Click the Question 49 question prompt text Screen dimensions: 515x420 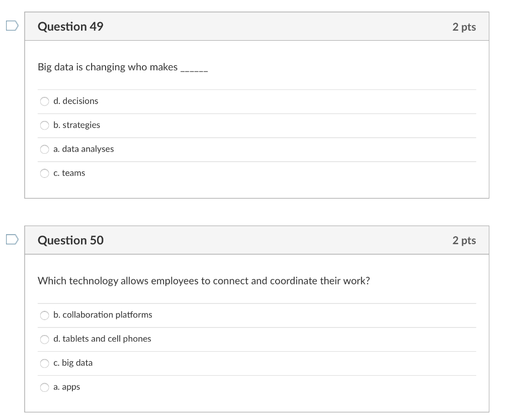[123, 67]
